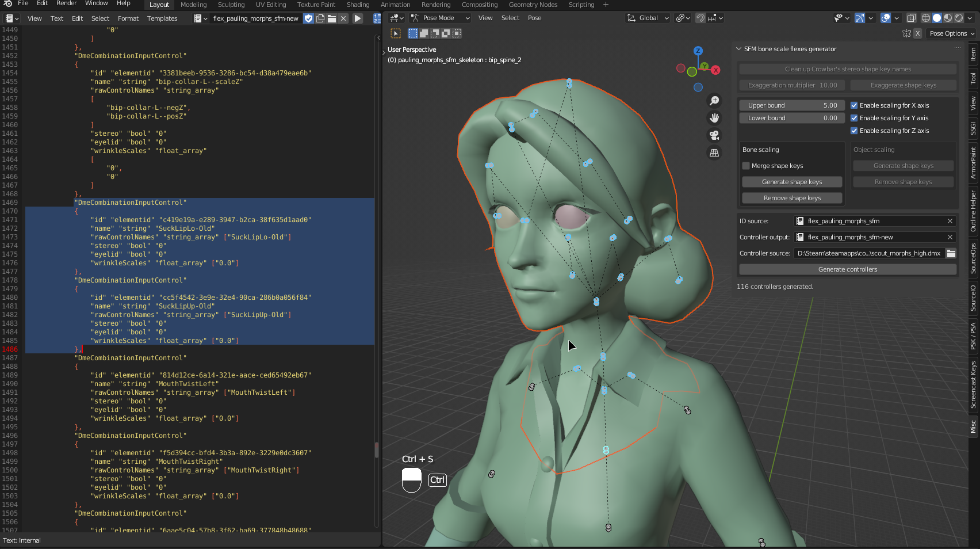Click Clean up Crowbar's stereo shape key names
This screenshot has width=980, height=549.
(848, 69)
